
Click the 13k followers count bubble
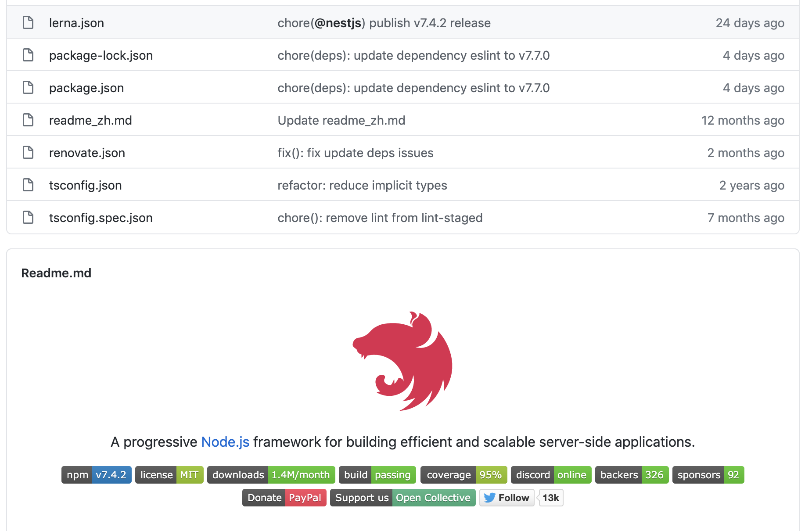pyautogui.click(x=551, y=498)
